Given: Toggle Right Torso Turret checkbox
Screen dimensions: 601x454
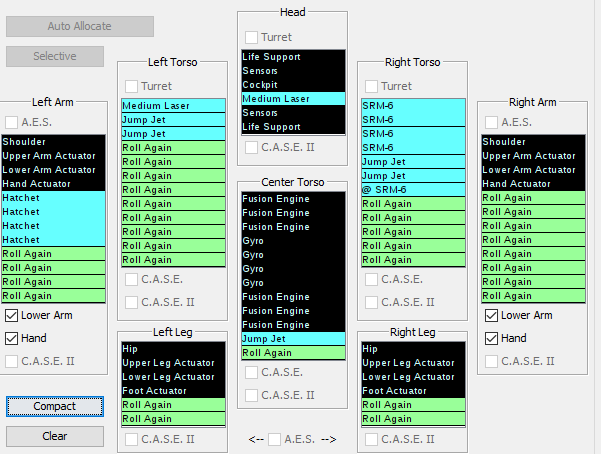Looking at the screenshot, I should tap(371, 86).
